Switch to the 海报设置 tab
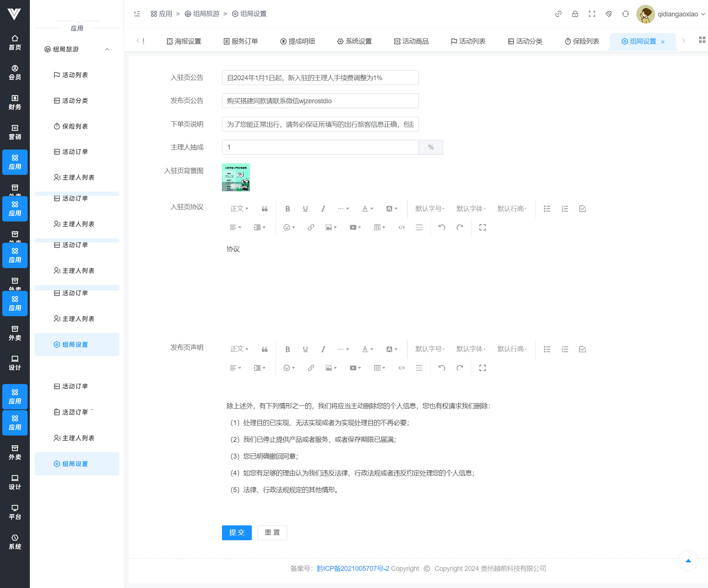The image size is (708, 588). click(184, 41)
